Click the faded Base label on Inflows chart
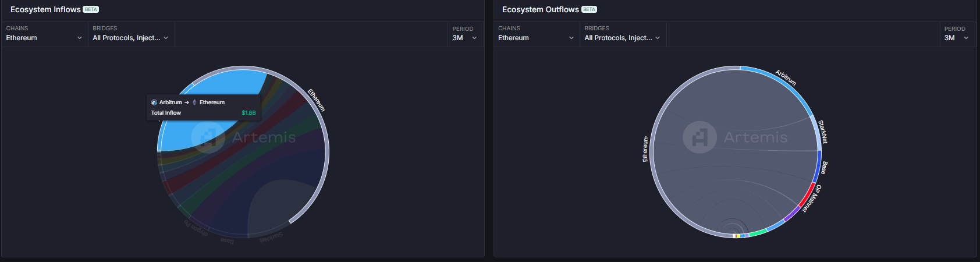This screenshot has height=262, width=980. click(x=228, y=240)
